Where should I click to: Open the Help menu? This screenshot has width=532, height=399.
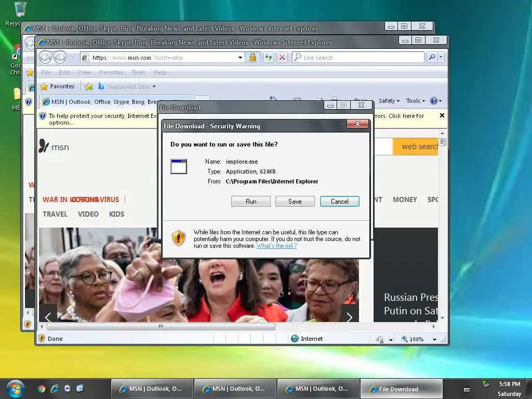(160, 72)
